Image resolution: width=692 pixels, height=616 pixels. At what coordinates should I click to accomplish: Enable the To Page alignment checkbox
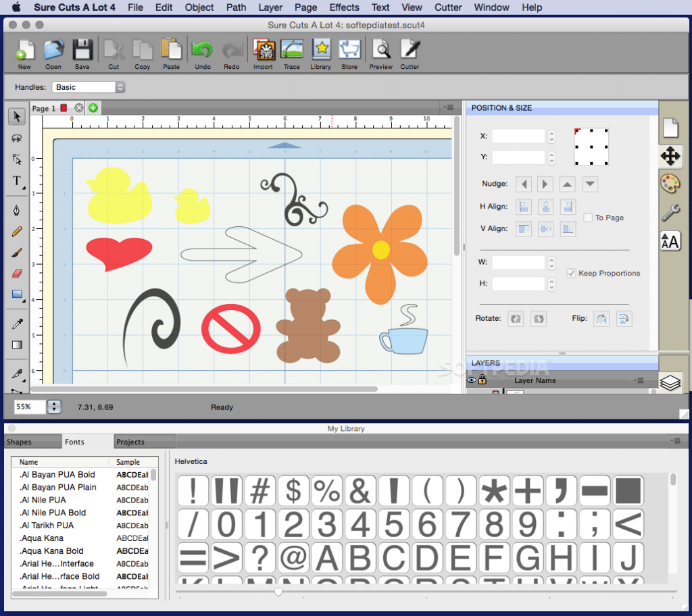click(588, 217)
